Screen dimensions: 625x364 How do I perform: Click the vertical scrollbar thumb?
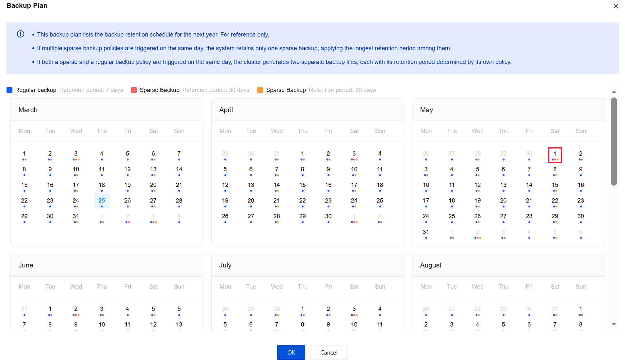(614, 142)
